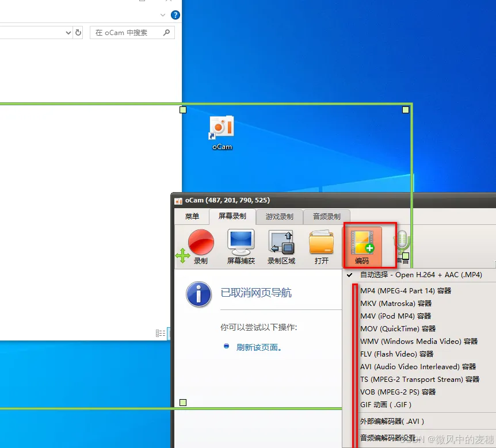Screen dimensions: 496x448
Task: Choose MOV (QuickTime) container
Action: point(398,328)
